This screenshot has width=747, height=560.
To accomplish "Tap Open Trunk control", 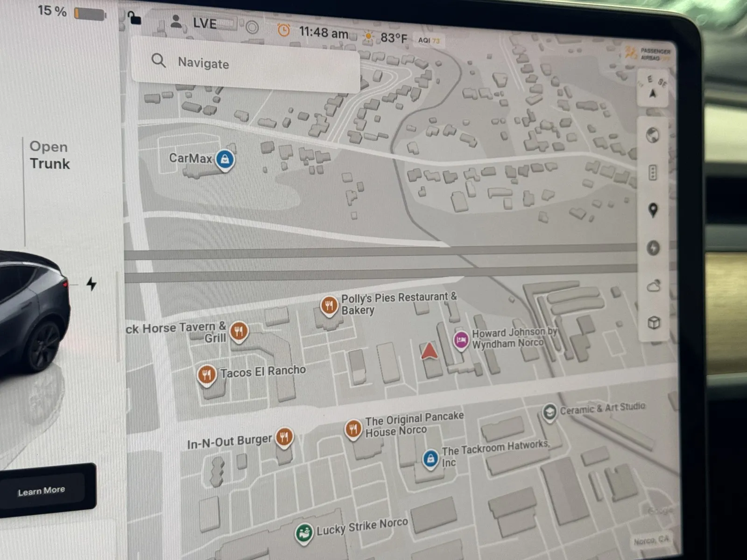I will click(x=49, y=155).
